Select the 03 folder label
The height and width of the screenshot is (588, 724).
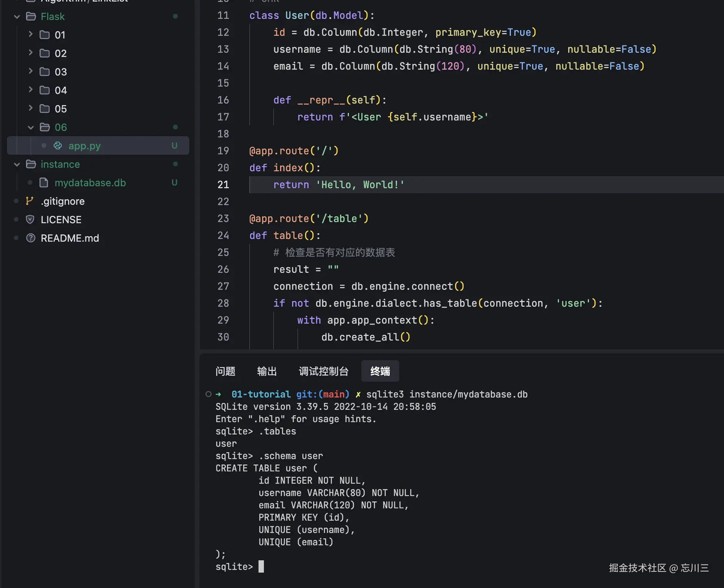coord(61,72)
